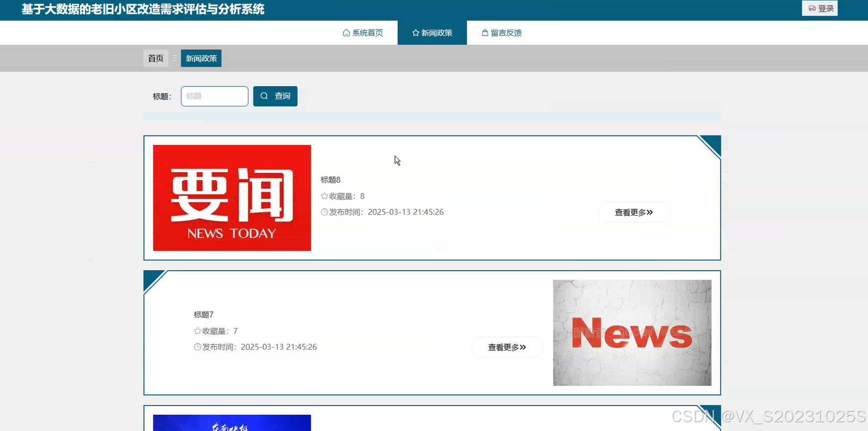The height and width of the screenshot is (431, 868).
Task: Click the 标题7 news title
Action: pyautogui.click(x=203, y=315)
